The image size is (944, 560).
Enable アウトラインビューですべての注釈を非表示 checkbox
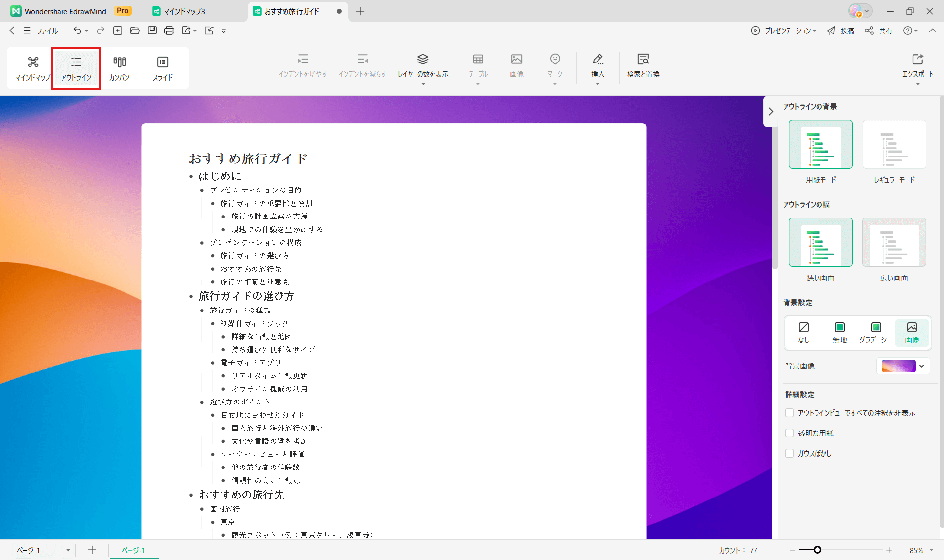tap(789, 413)
